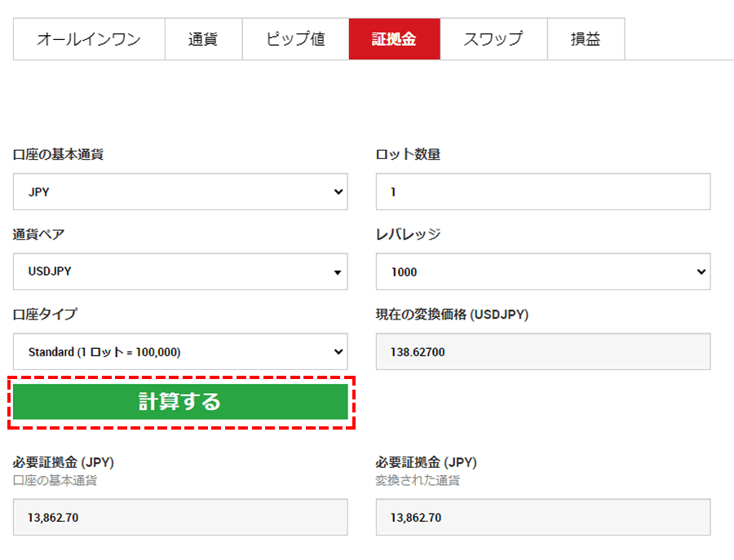Click the ロット数量 input field

point(542,192)
